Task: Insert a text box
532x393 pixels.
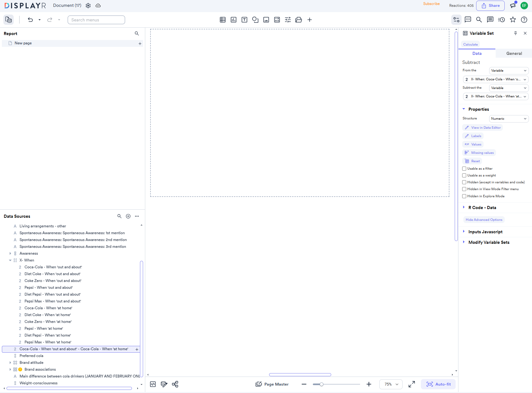Action: 244,20
